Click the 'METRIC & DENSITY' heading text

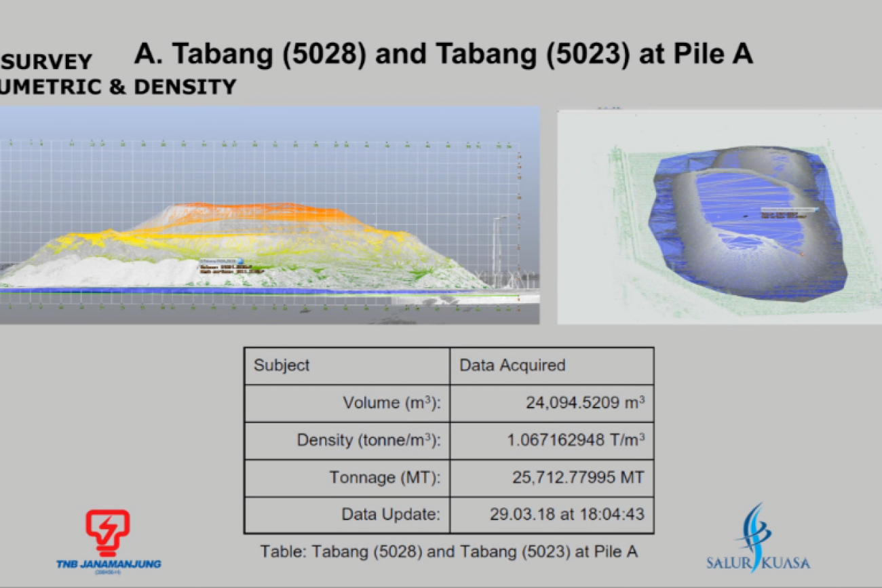click(x=119, y=87)
